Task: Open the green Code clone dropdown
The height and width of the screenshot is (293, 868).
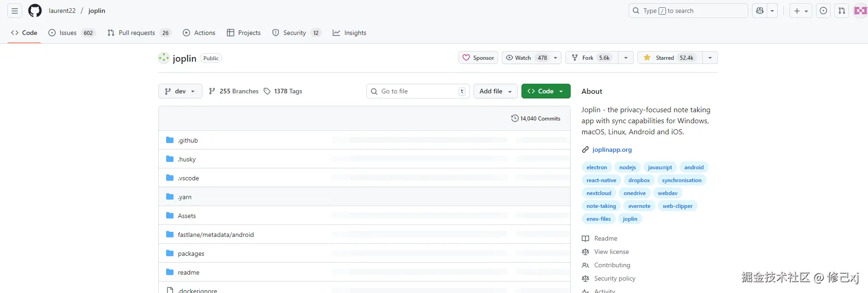Action: click(x=546, y=91)
